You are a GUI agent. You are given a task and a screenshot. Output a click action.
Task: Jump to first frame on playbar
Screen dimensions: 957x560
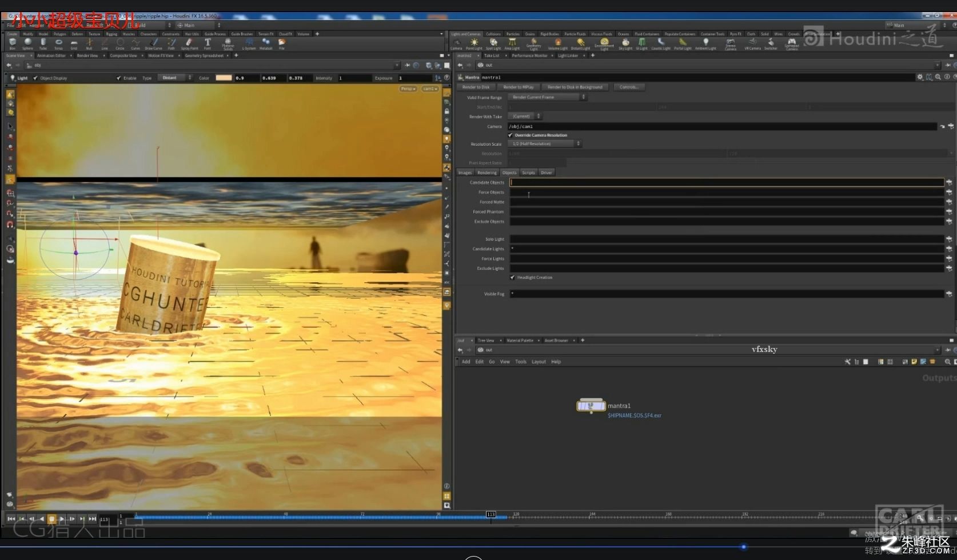11,519
